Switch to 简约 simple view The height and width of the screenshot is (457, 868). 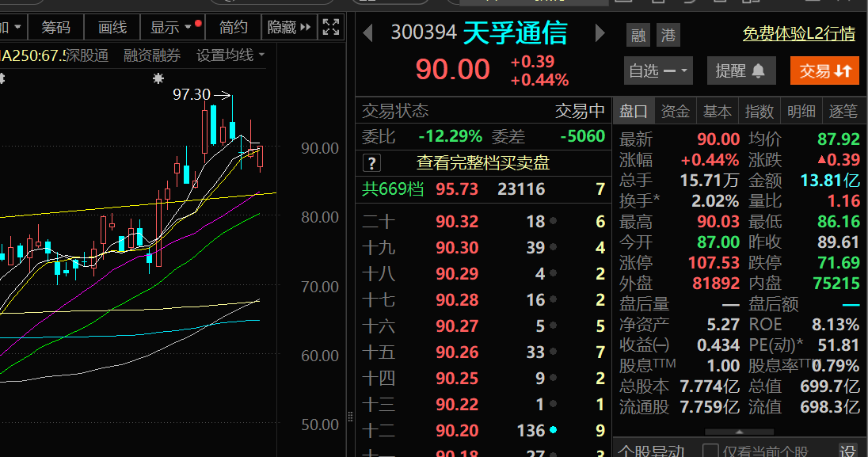coord(233,27)
